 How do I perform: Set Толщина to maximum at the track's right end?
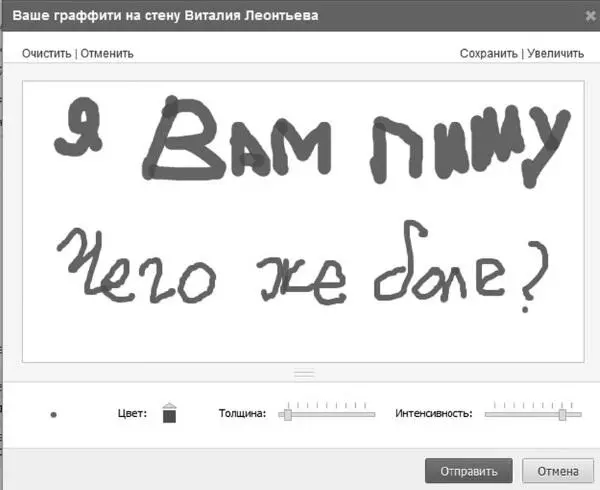[373, 413]
